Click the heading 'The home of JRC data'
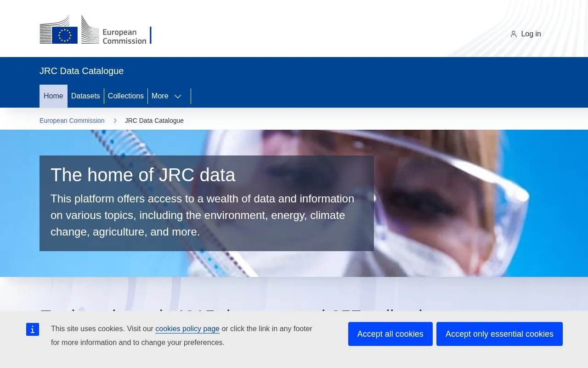This screenshot has width=588, height=368. (x=143, y=175)
